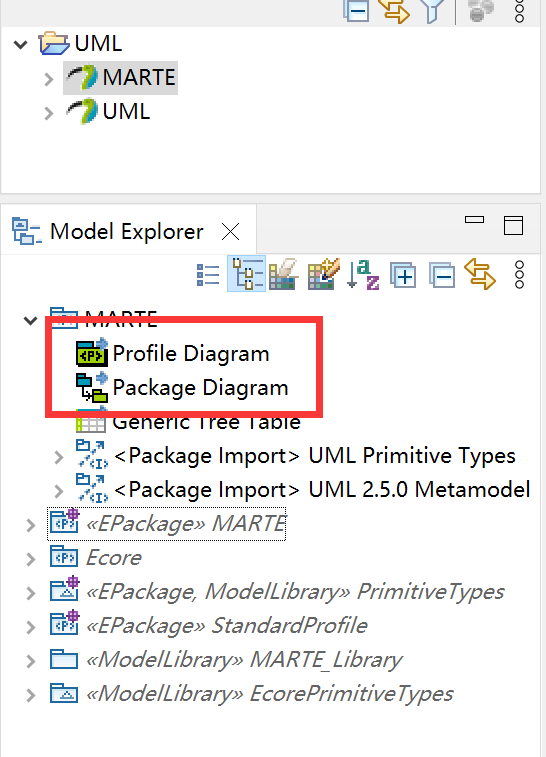Maximize the Model Explorer view
Image resolution: width=546 pixels, height=757 pixels.
(513, 225)
